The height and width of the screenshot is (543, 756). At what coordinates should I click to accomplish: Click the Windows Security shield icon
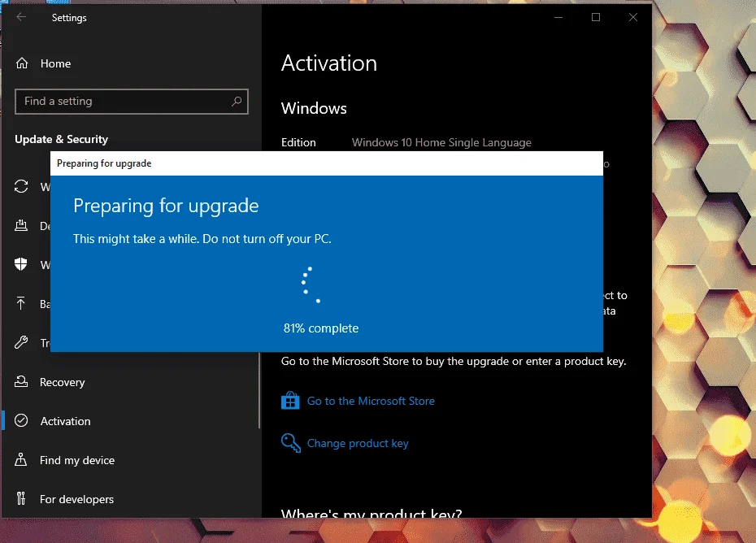(21, 264)
